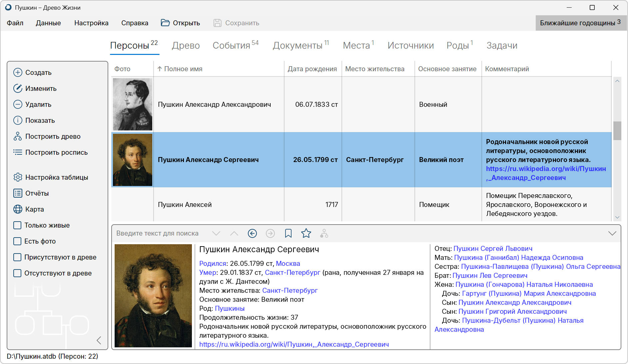
Task: Check "Присутствуют в древе" filter
Action: 17,257
